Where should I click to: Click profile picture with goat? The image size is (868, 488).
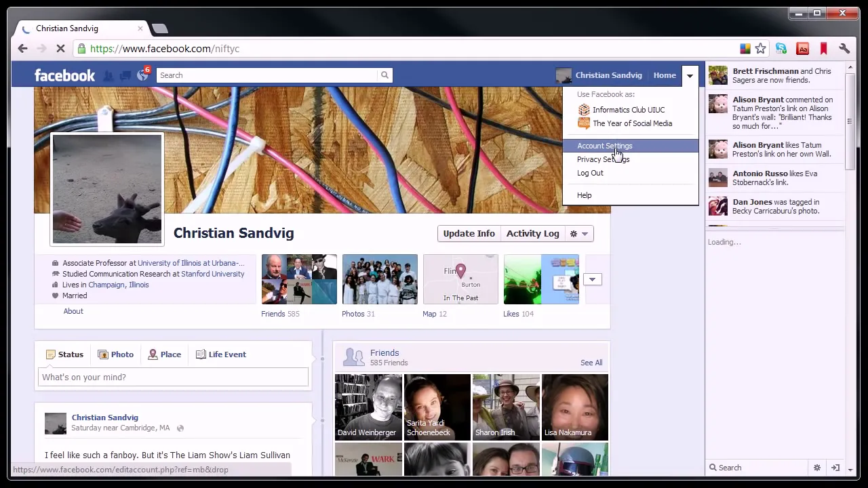tap(107, 189)
